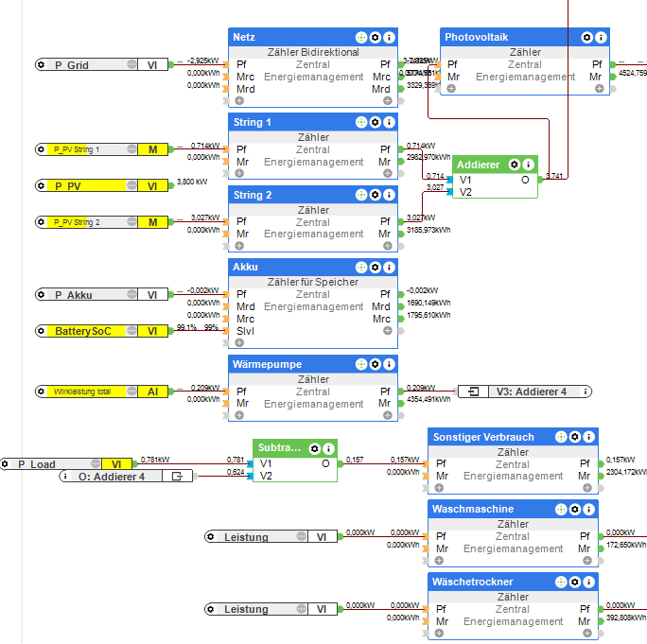Screen dimensions: 647x644
Task: Click gear icon on P_PV input
Action: (x=41, y=185)
